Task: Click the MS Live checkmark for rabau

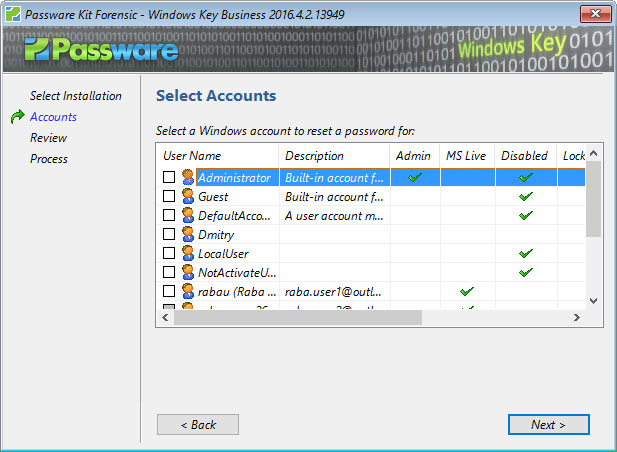Action: (x=467, y=291)
